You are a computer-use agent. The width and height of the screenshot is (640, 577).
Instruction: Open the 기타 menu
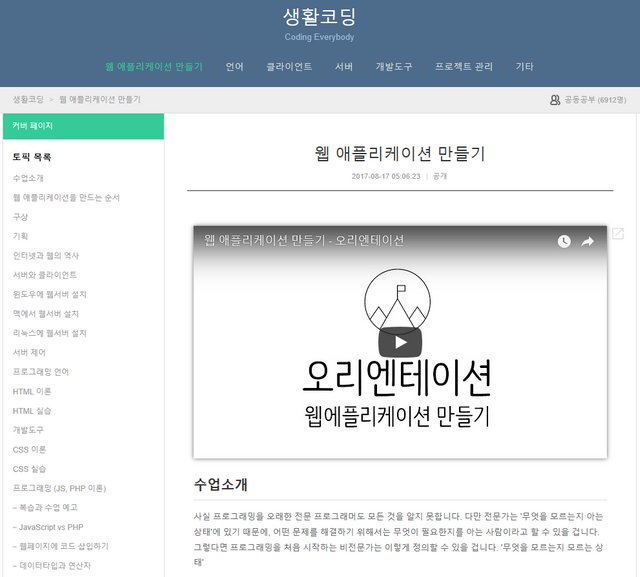click(x=524, y=67)
